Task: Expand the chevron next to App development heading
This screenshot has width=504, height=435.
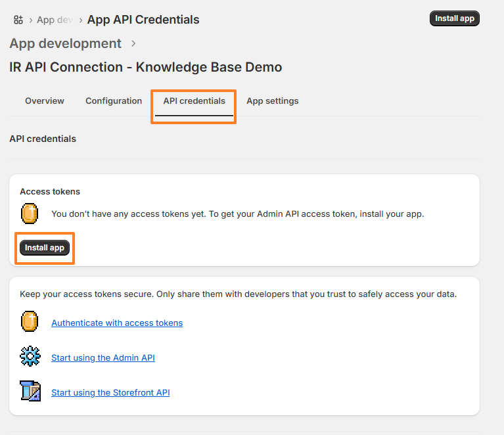Action: (x=133, y=43)
